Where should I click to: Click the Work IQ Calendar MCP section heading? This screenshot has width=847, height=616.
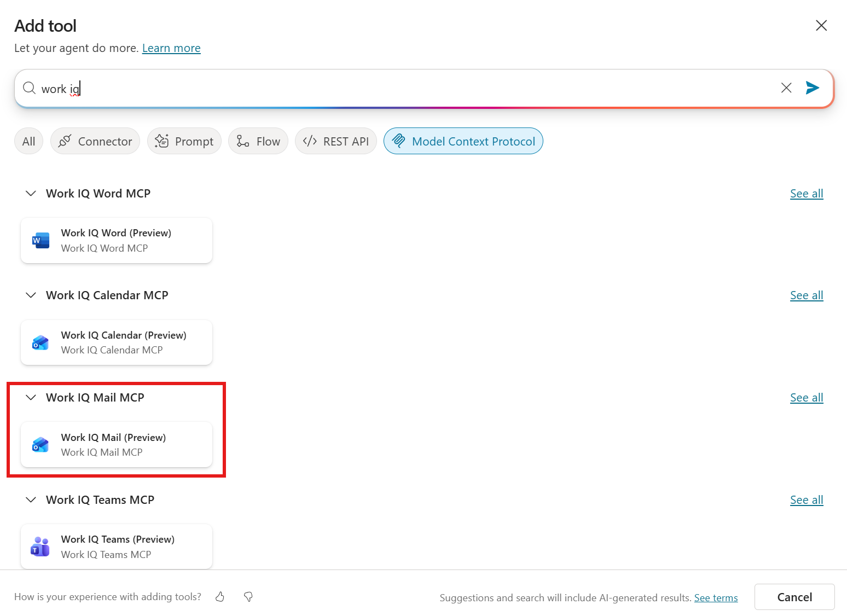click(x=107, y=295)
